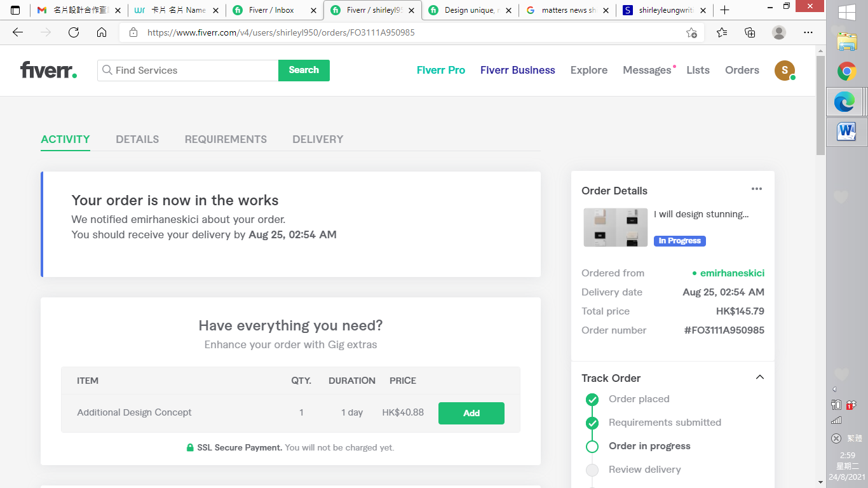This screenshot has width=868, height=488.
Task: Open Word from the side taskbar
Action: (x=846, y=131)
